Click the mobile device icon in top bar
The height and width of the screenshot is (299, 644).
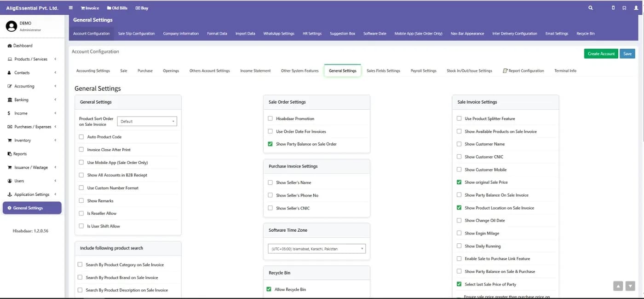(x=613, y=8)
